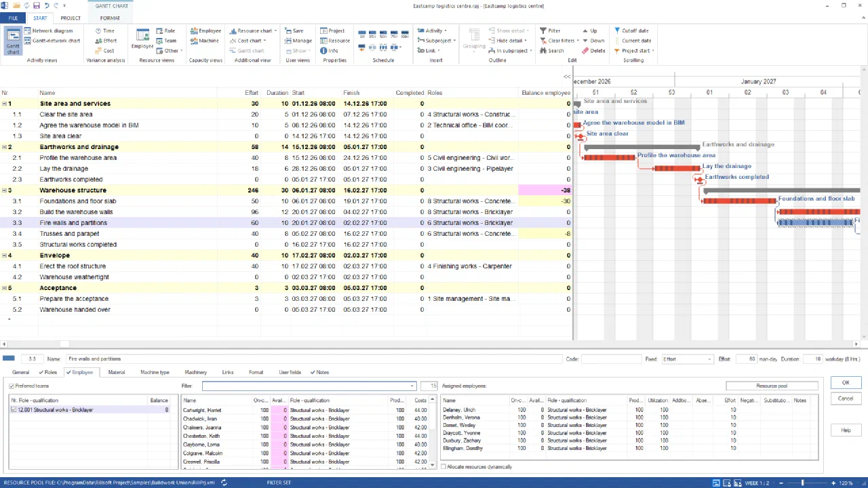Open the Employee capacity view

[205, 30]
